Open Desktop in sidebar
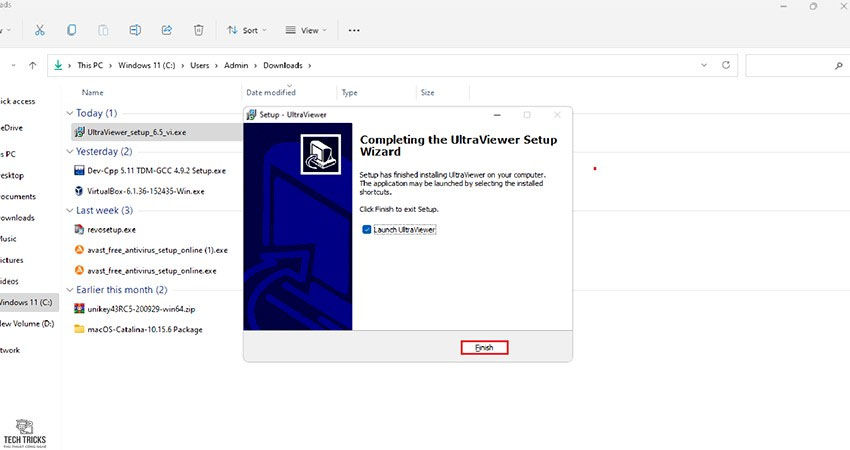 coord(12,176)
